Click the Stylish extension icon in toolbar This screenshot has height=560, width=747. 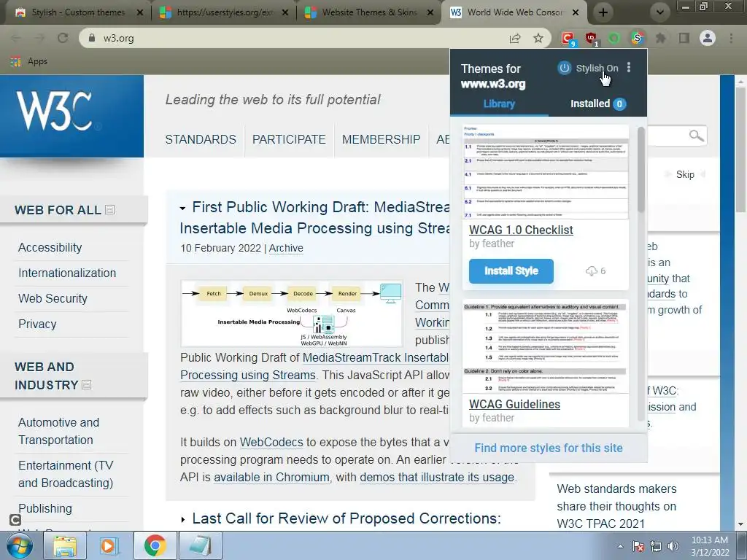click(637, 38)
